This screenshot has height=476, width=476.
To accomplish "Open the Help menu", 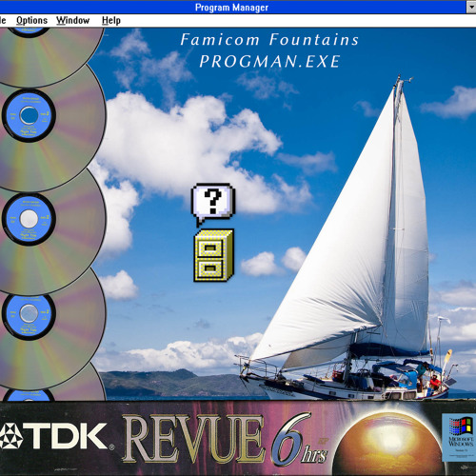I will (111, 21).
